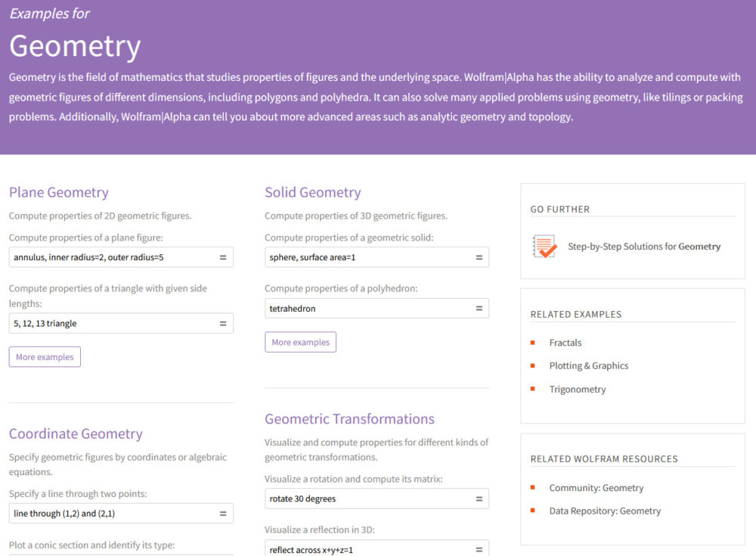
Task: Click equals icon for reflect across x+y+z=1
Action: [479, 549]
